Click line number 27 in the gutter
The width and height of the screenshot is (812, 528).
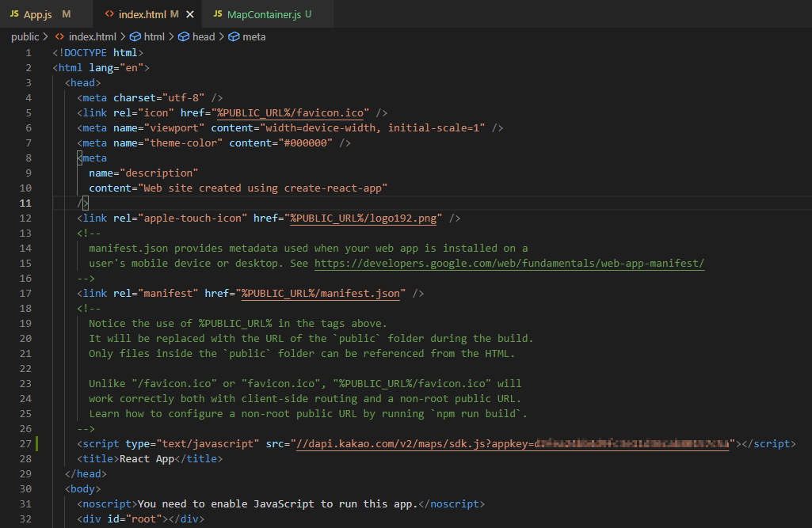(25, 443)
